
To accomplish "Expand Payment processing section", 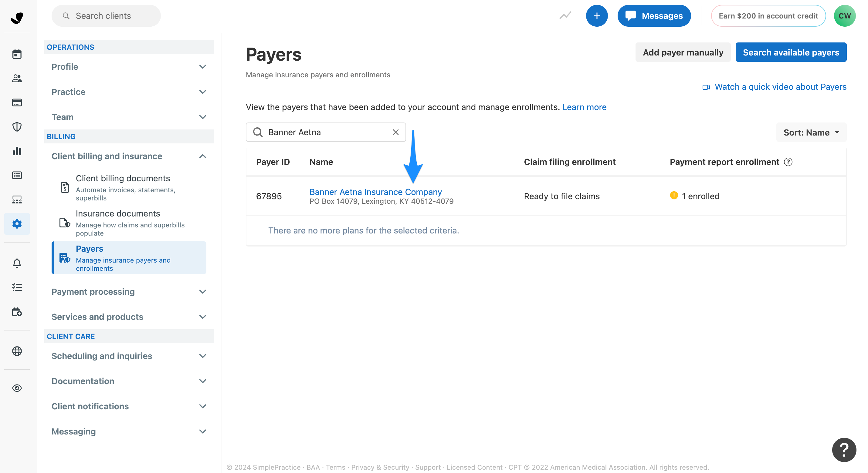I will (129, 292).
